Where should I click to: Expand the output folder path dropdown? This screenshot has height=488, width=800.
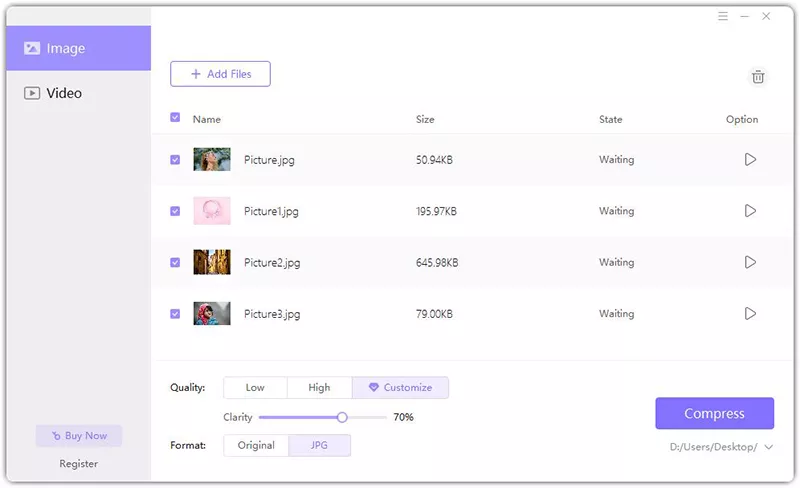pos(768,447)
